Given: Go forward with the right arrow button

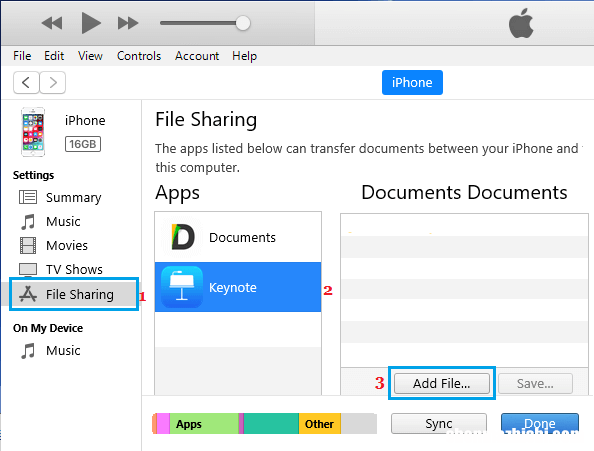Looking at the screenshot, I should pyautogui.click(x=53, y=82).
